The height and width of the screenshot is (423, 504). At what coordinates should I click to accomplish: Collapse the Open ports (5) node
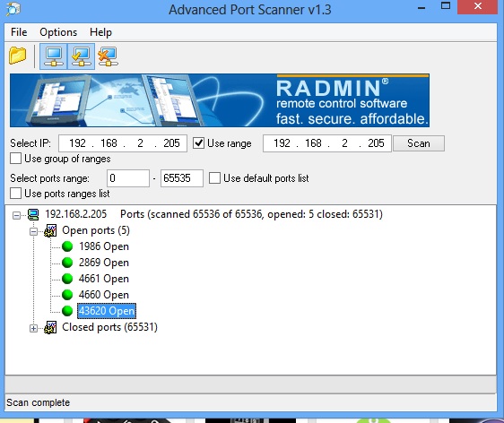coord(33,231)
